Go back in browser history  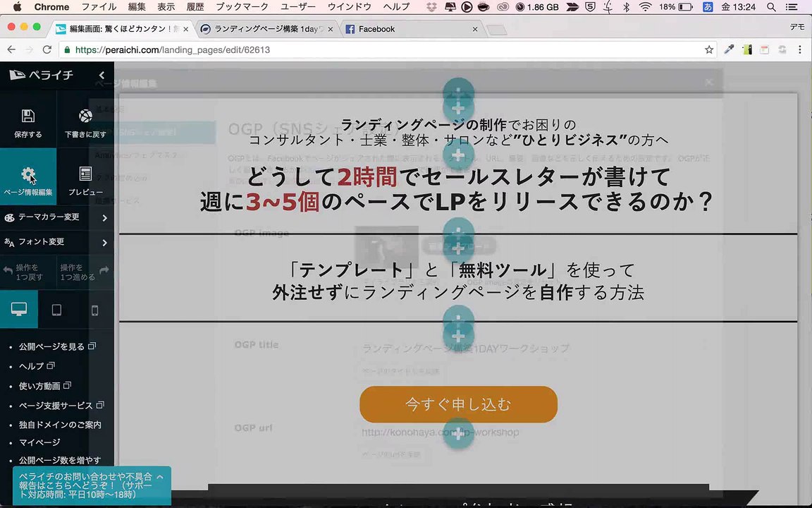point(11,50)
